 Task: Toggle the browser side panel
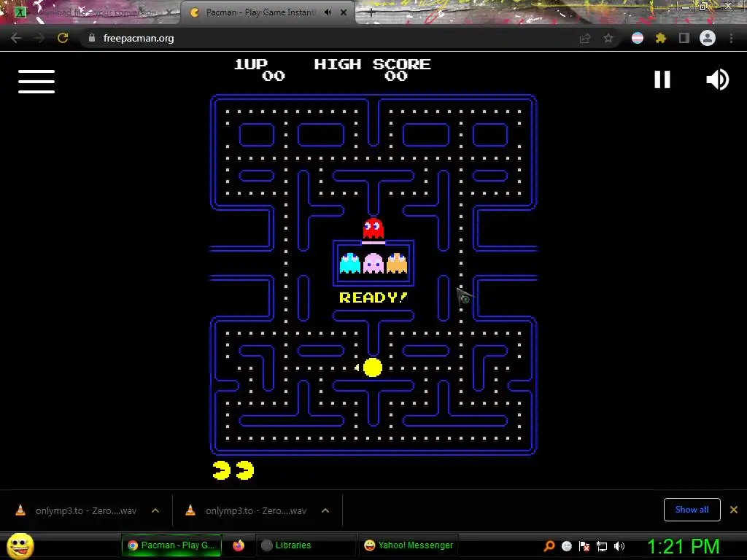pos(684,38)
